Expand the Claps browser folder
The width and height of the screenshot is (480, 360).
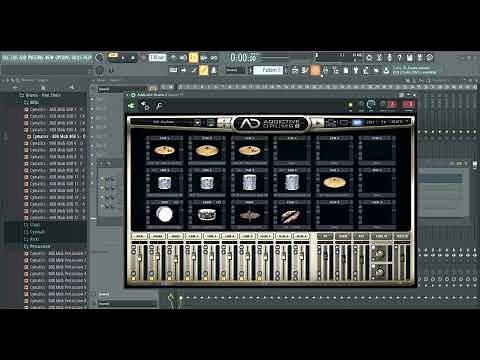[x=32, y=225]
